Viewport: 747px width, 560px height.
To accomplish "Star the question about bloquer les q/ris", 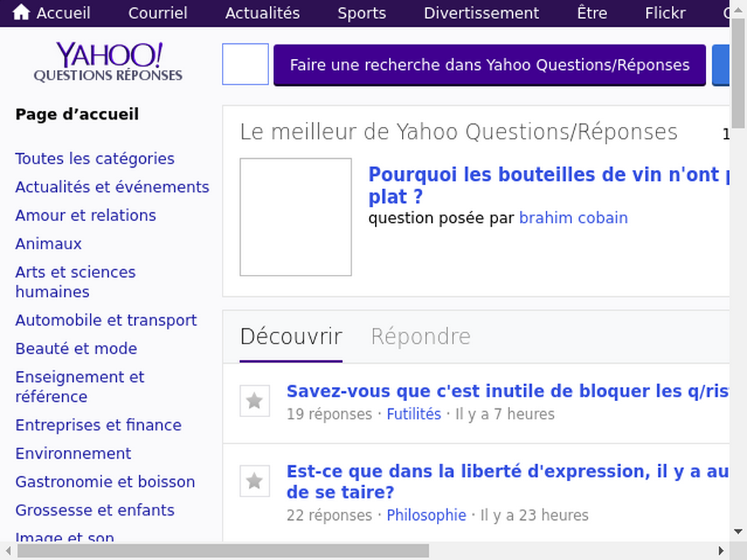I will [x=255, y=400].
